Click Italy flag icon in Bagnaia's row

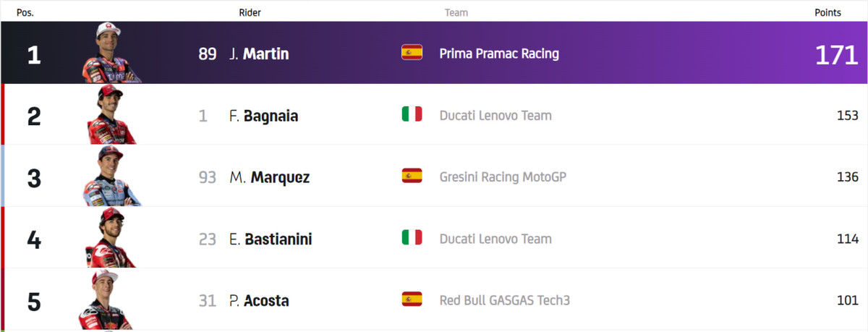pyautogui.click(x=412, y=114)
